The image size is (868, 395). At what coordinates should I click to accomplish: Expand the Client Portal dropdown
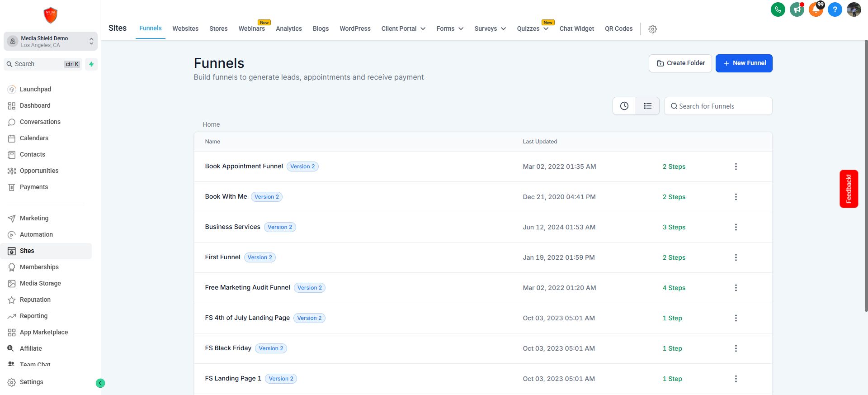point(403,29)
